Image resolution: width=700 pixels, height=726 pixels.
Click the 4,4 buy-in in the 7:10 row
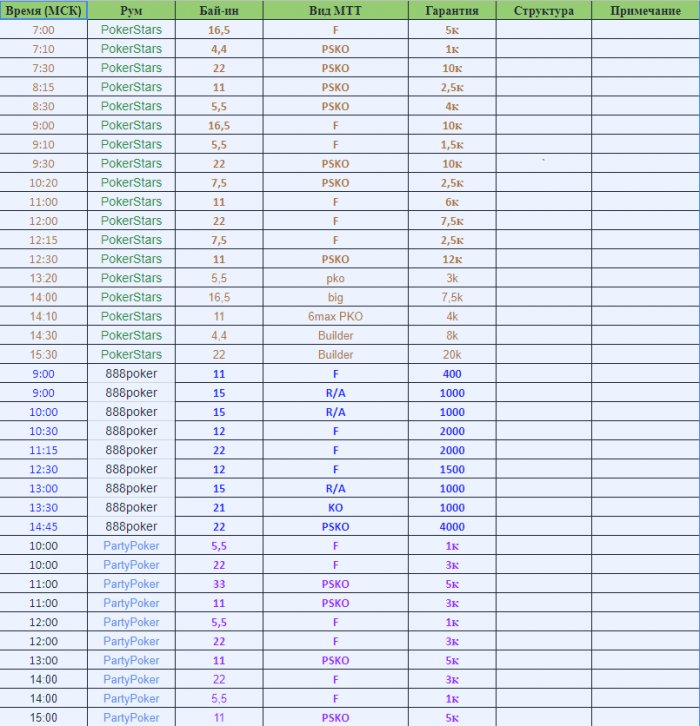tap(219, 49)
